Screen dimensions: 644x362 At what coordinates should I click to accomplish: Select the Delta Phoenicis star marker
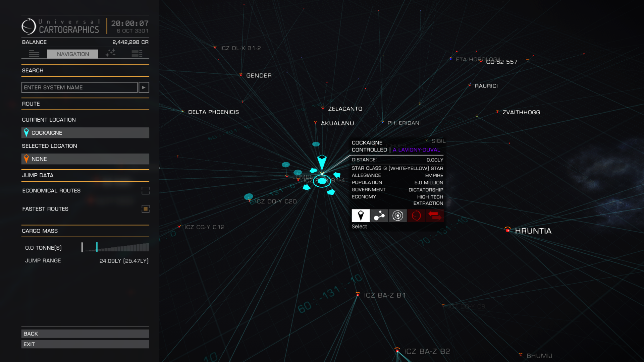tap(183, 111)
